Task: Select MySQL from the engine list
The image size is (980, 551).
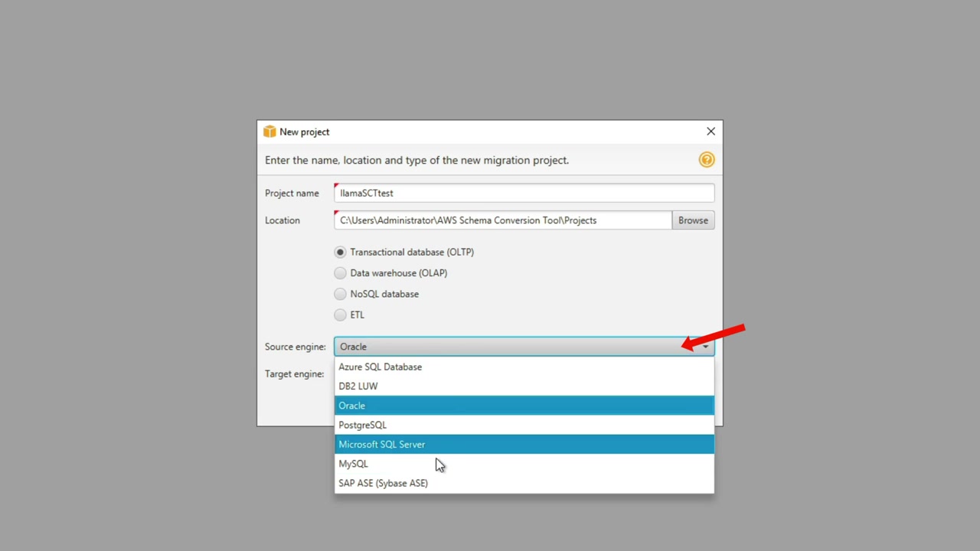Action: 524,464
